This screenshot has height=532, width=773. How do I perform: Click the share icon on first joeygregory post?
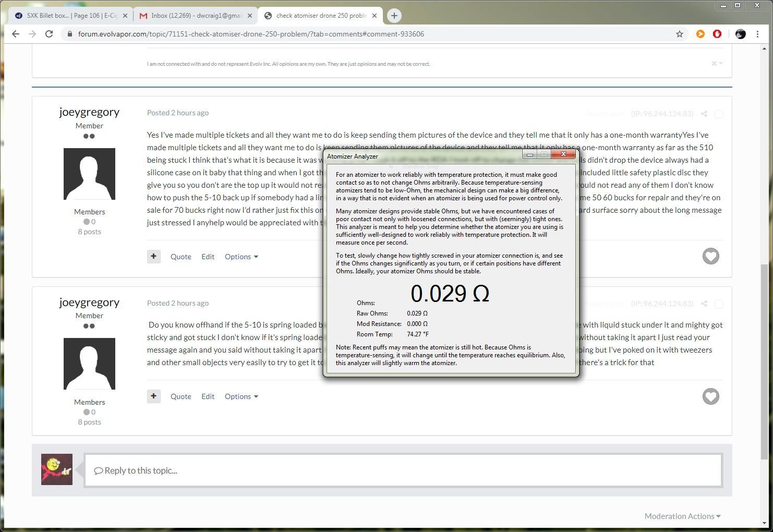point(704,114)
